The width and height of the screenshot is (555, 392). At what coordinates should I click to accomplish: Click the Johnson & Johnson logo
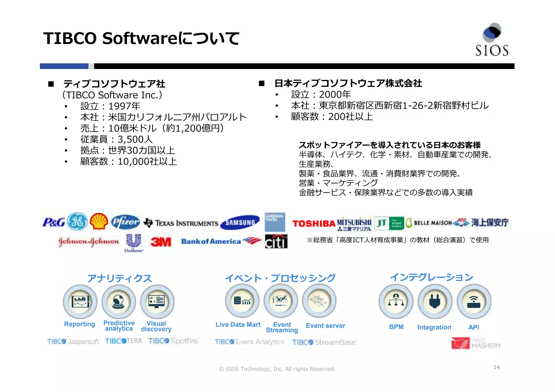point(89,241)
